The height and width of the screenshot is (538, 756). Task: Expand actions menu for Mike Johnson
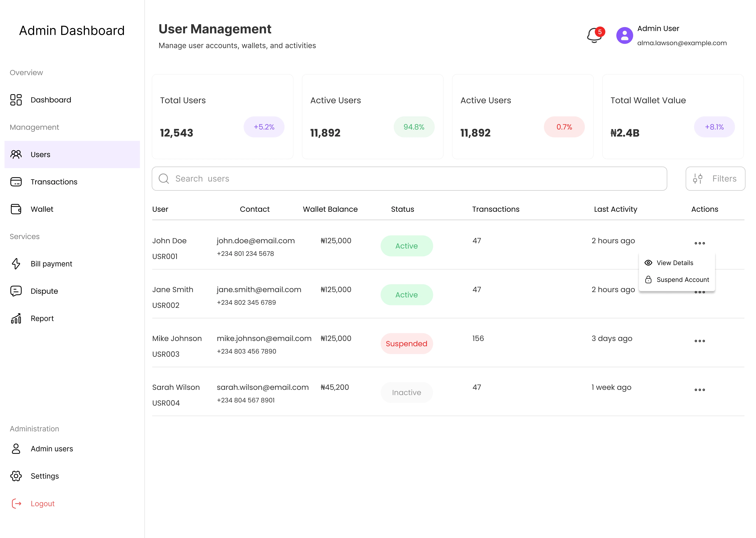click(x=699, y=341)
